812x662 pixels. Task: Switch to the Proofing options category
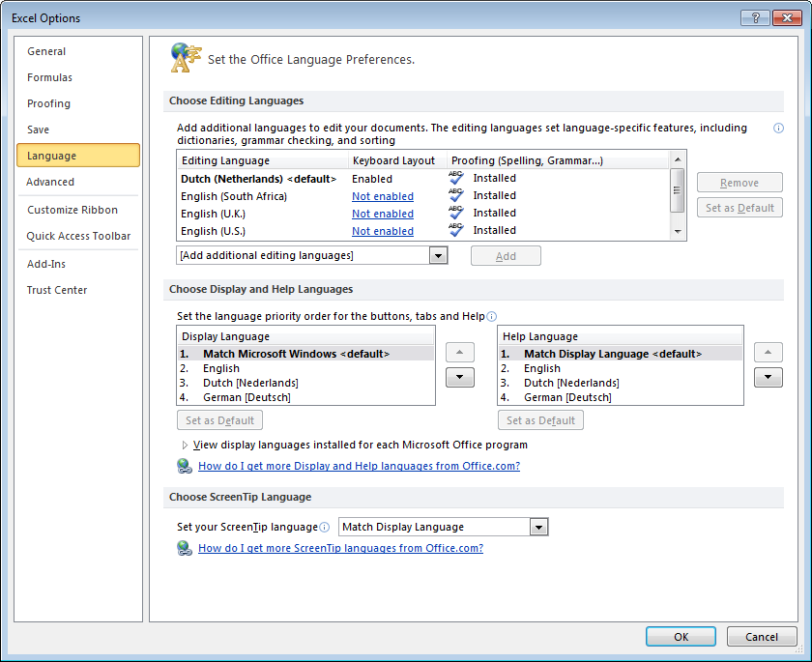coord(48,103)
